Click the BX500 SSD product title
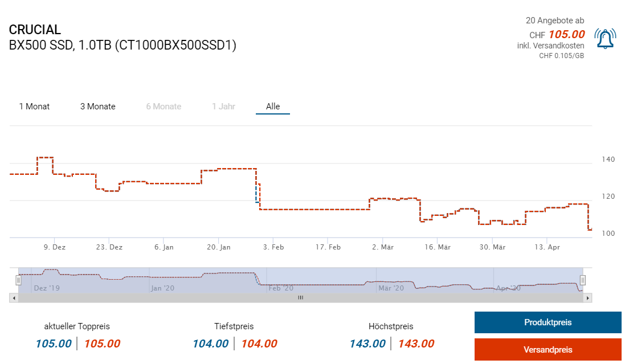The width and height of the screenshot is (625, 364). point(122,46)
